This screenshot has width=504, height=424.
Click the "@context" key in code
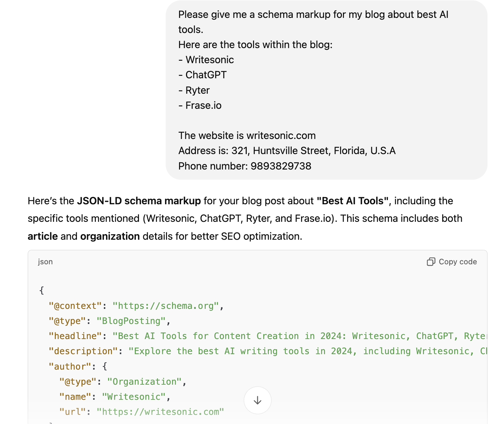(75, 306)
